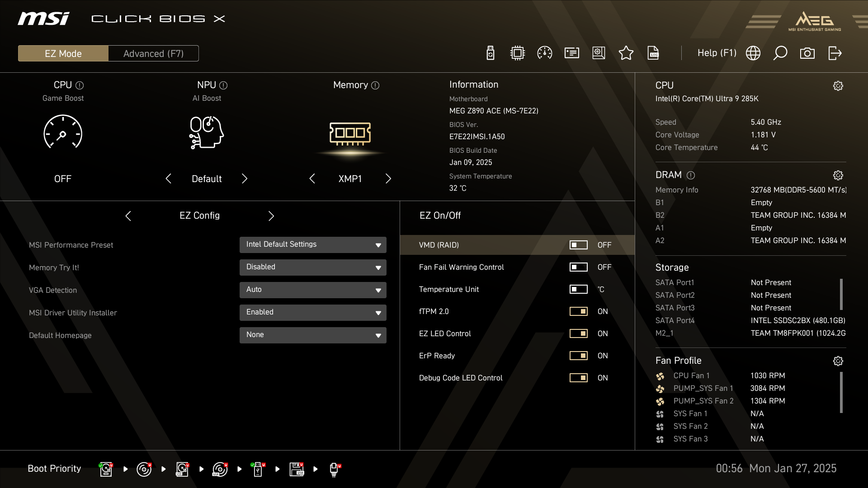The width and height of the screenshot is (868, 488).
Task: Open the favorites star icon
Action: pyautogui.click(x=626, y=53)
